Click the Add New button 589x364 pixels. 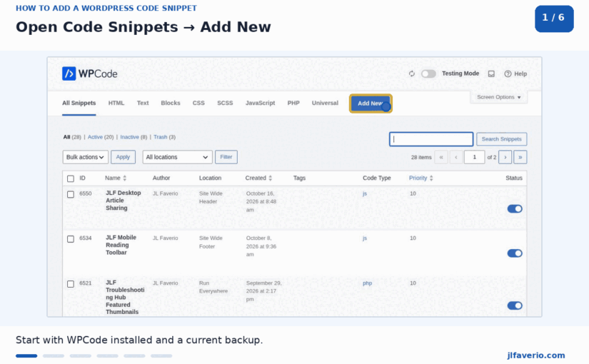(x=371, y=103)
